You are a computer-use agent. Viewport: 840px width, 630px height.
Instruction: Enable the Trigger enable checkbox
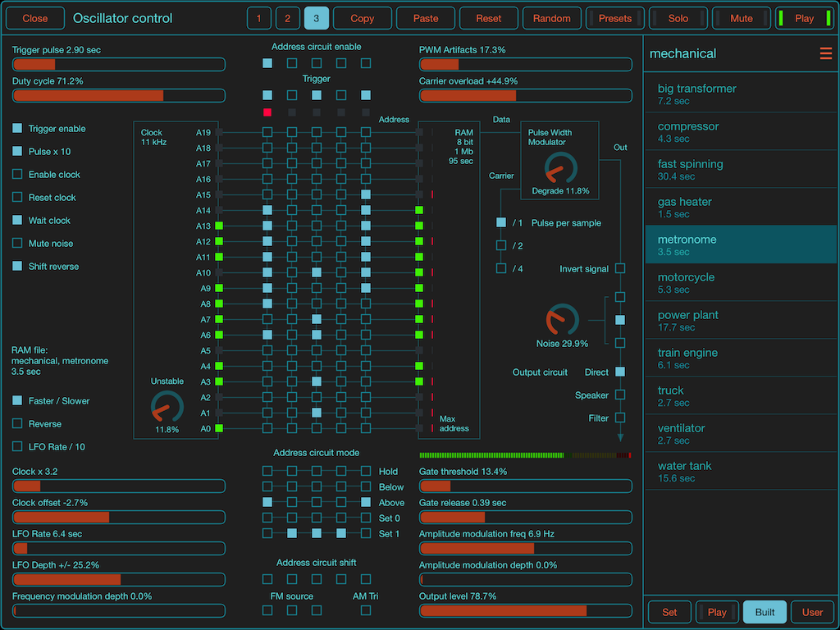19,128
